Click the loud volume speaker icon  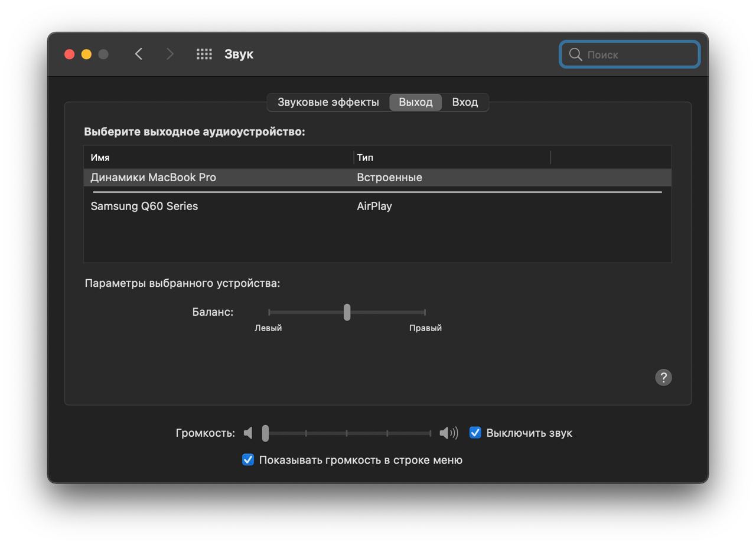[x=449, y=433]
